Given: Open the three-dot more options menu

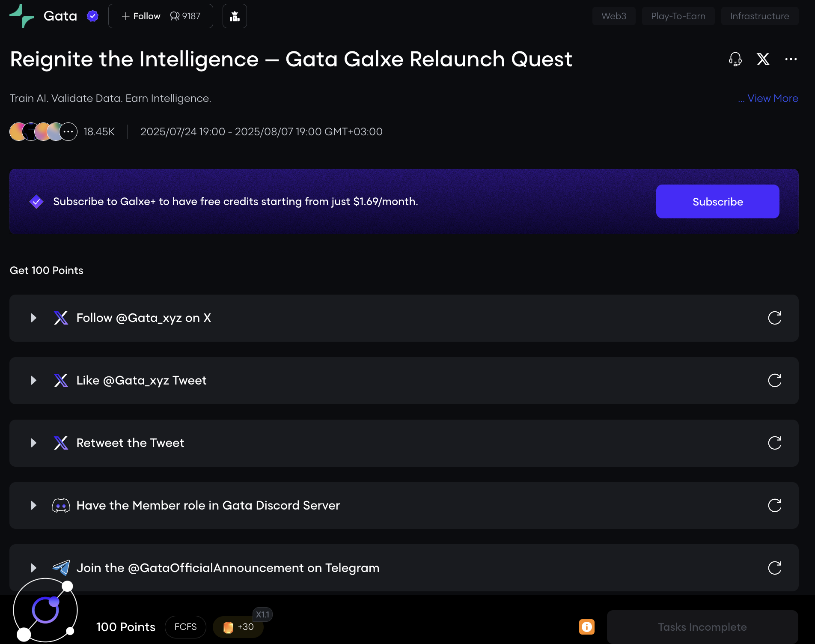Looking at the screenshot, I should 791,59.
